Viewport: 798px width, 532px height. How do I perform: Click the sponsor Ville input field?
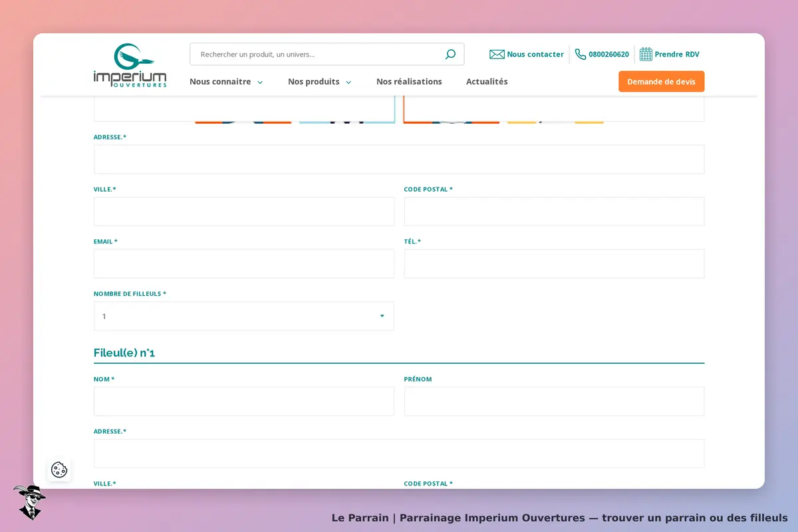(x=244, y=211)
